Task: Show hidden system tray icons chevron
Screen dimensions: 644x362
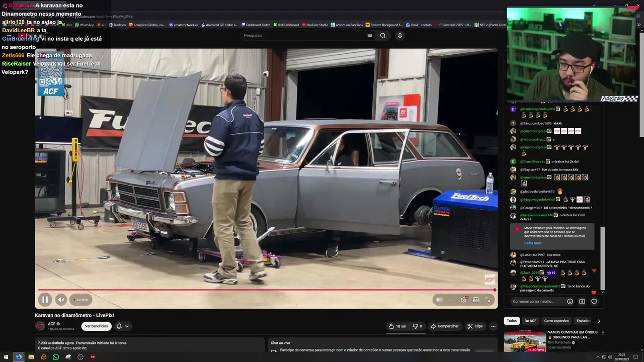Action: pyautogui.click(x=598, y=357)
